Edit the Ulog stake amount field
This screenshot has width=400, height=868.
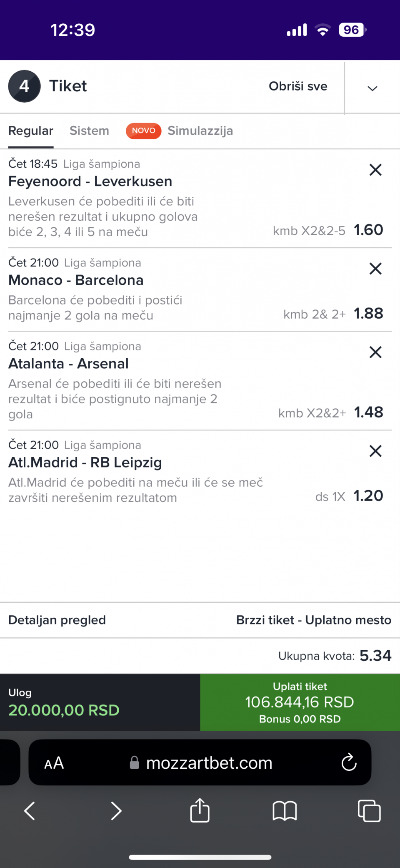point(64,710)
